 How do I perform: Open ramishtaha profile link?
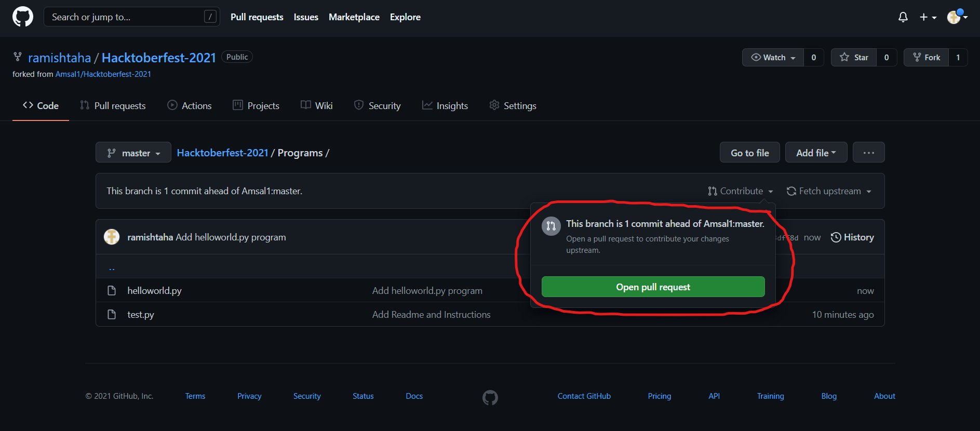(59, 58)
